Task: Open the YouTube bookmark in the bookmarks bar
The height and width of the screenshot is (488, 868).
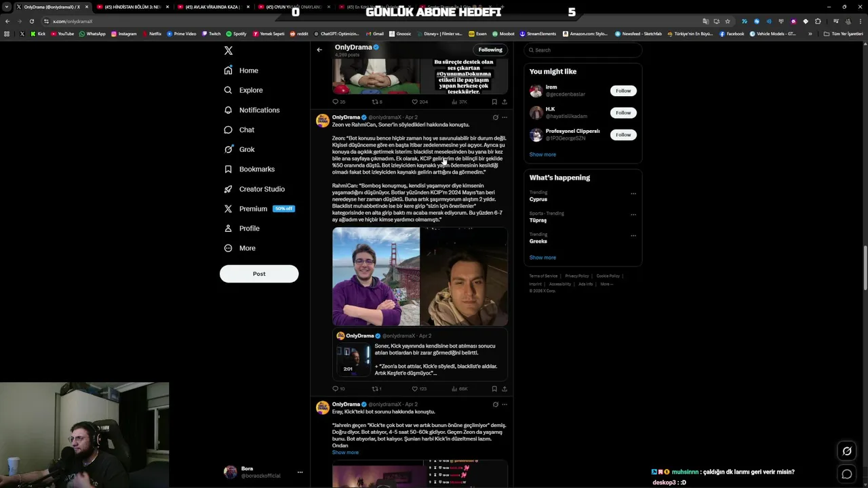Action: coord(62,34)
